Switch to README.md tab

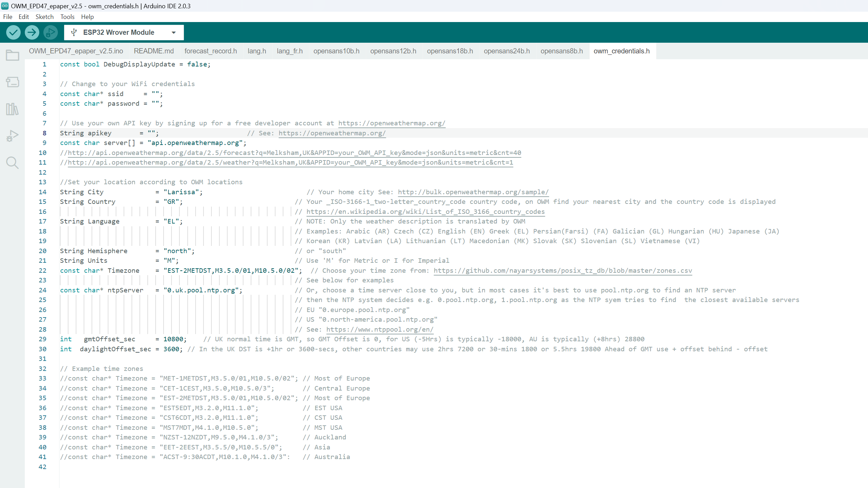coord(154,51)
